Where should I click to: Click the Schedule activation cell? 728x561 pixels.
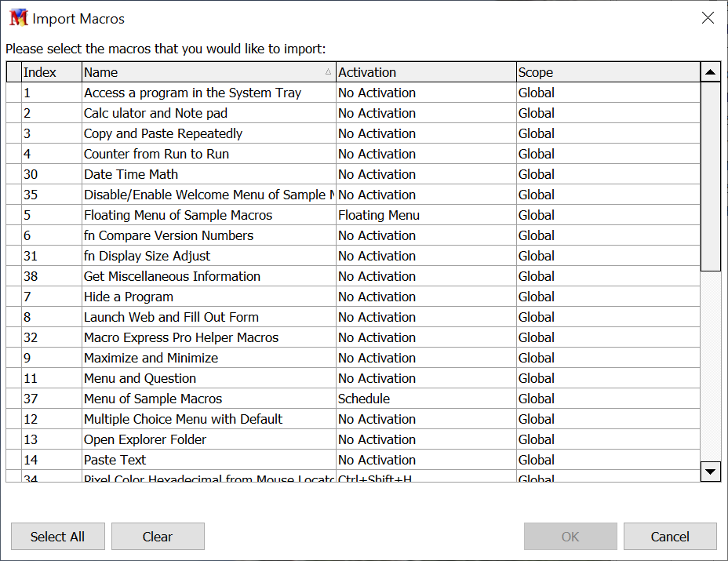tap(364, 399)
